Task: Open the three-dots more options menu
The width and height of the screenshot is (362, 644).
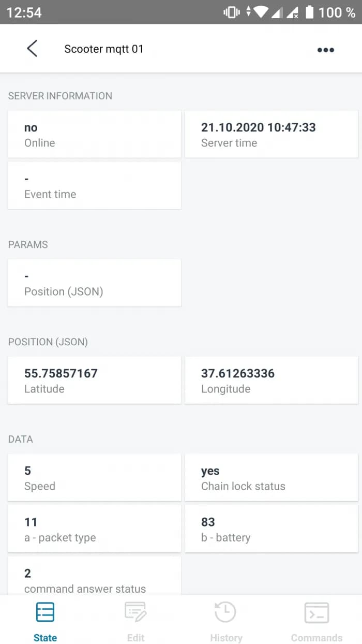Action: (x=325, y=50)
